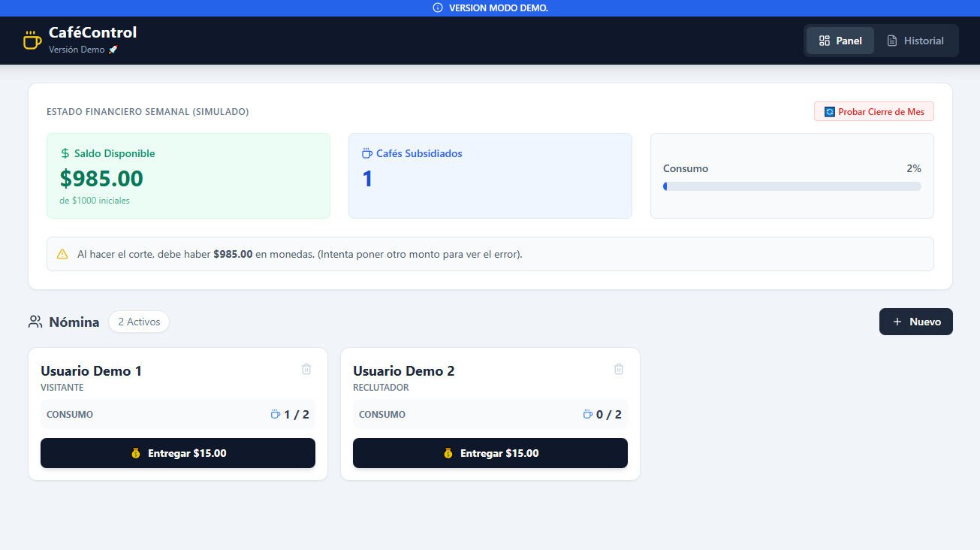Entregar $15.00 to Usuario Demo 1
Screen dimensions: 980x550
point(178,453)
